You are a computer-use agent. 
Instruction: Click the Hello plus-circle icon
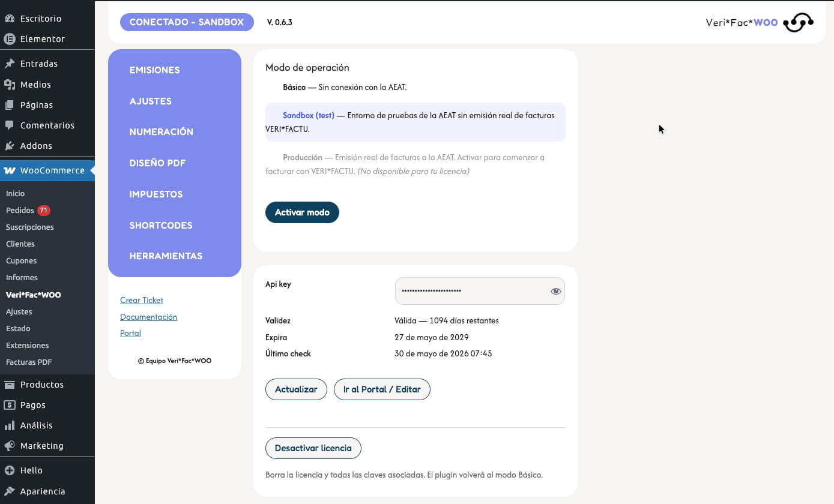pyautogui.click(x=10, y=470)
